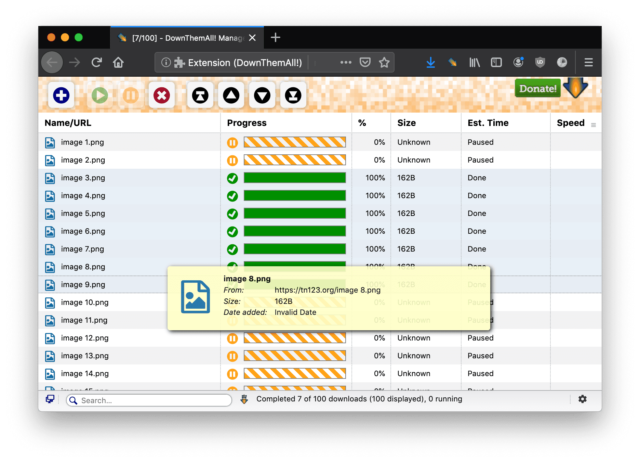Click the blue add download button
This screenshot has width=640, height=462.
point(61,96)
